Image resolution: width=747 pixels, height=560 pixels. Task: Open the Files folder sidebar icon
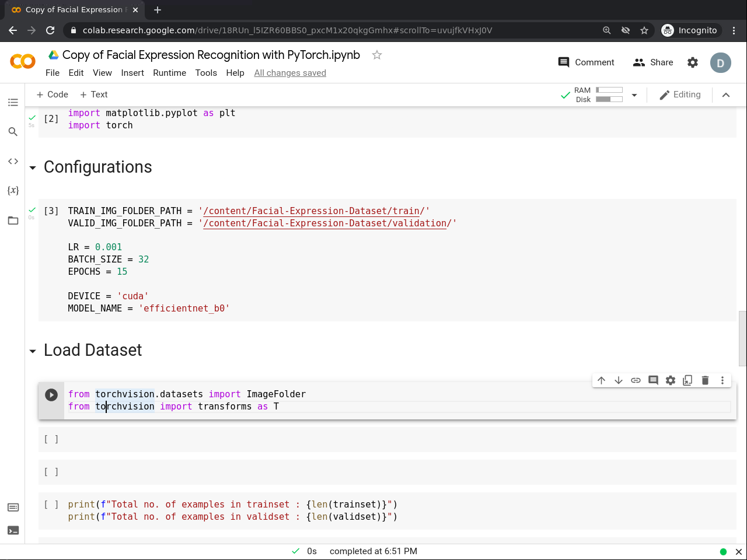13,220
